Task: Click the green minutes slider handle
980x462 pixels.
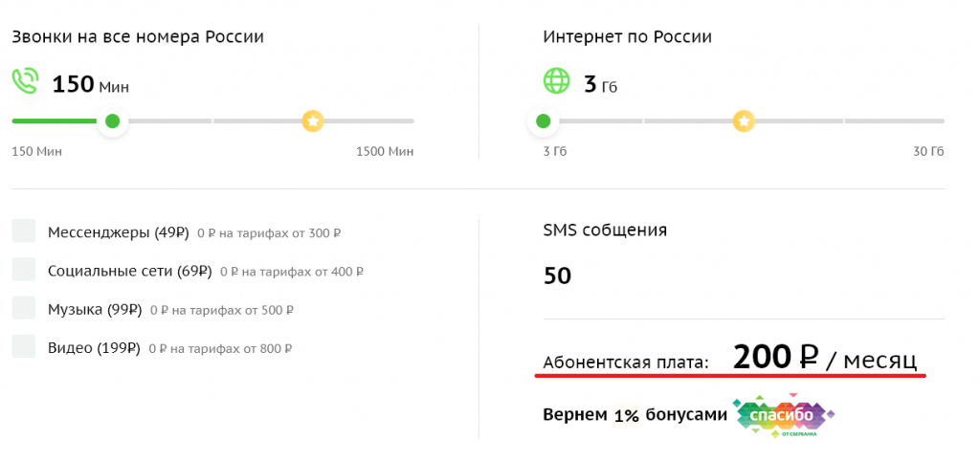Action: click(113, 121)
